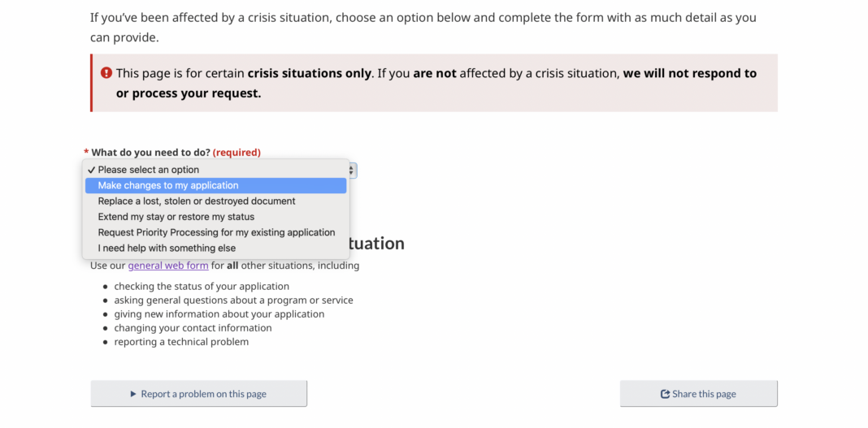Viewport: 868px width, 428px height.
Task: Click the checkmark beside Please select an option
Action: point(91,170)
